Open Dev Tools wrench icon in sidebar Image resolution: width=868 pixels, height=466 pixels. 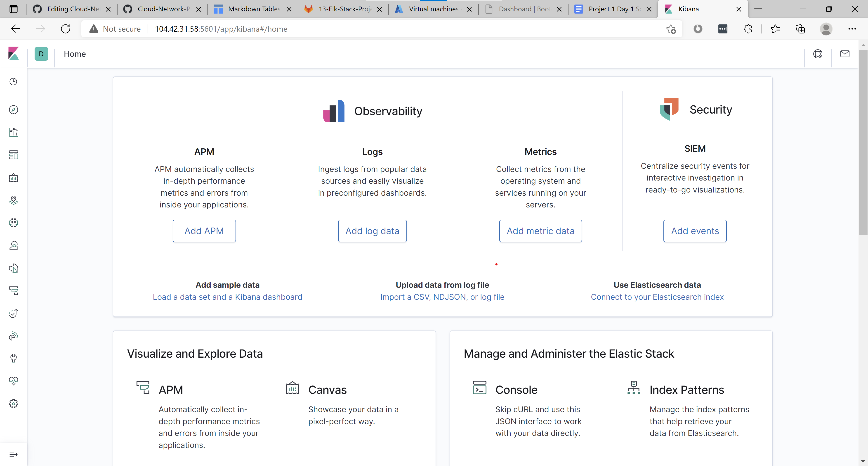pyautogui.click(x=14, y=359)
